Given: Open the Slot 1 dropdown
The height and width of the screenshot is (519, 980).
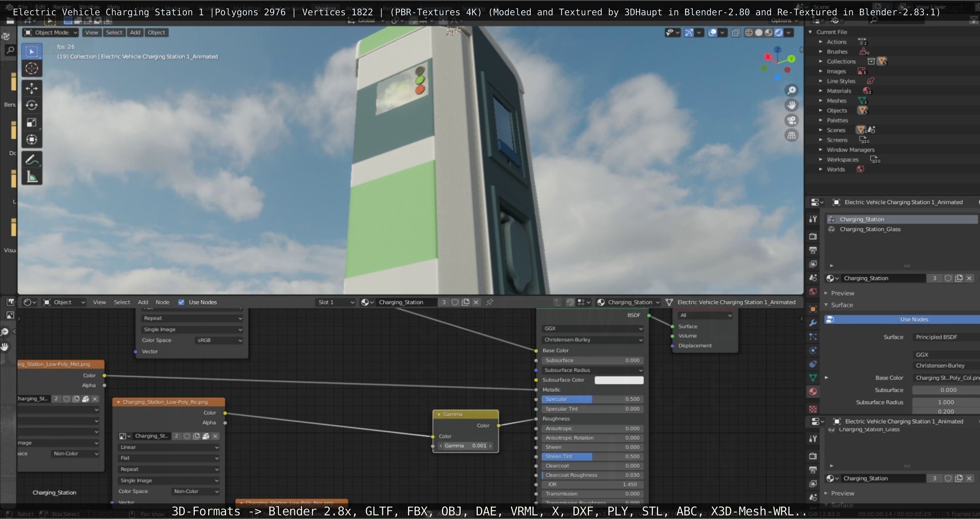Looking at the screenshot, I should coord(336,302).
